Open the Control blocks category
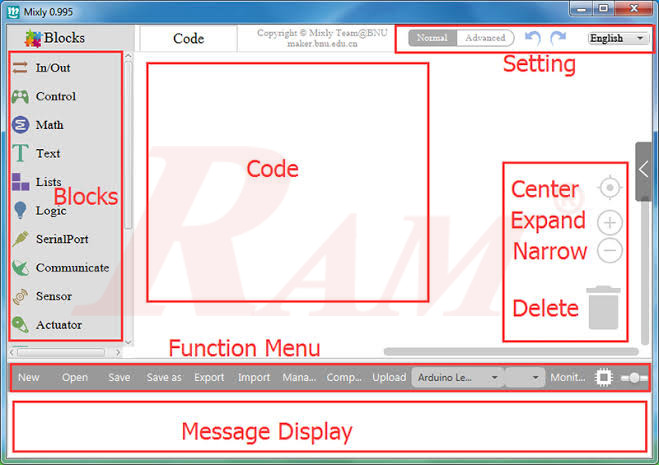The height and width of the screenshot is (465, 659). 55,97
